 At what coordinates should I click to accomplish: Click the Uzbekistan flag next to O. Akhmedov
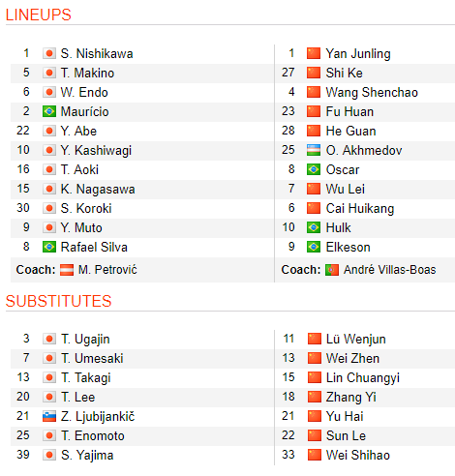314,150
